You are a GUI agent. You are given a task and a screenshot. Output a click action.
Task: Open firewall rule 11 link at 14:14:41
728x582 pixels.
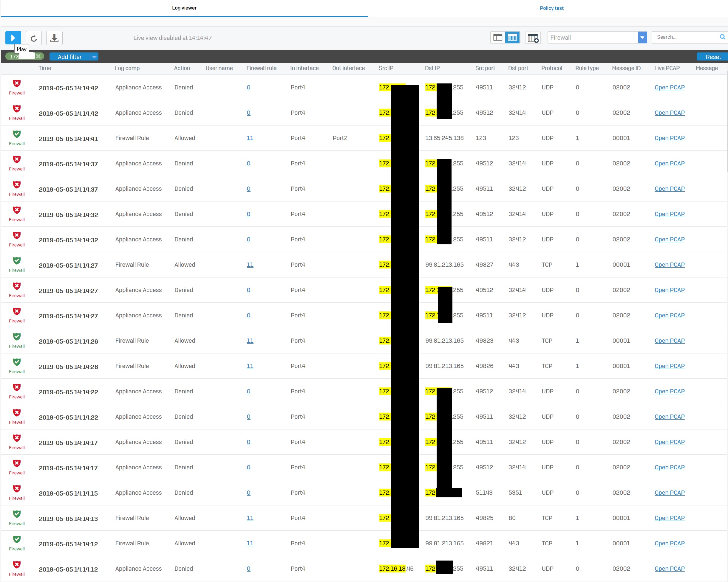[x=250, y=138]
